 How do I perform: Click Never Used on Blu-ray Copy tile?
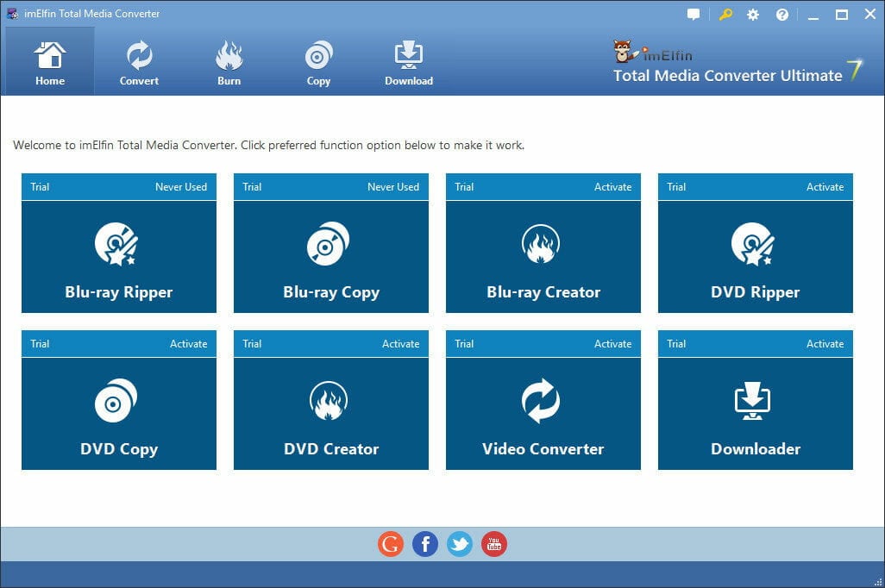[x=393, y=187]
